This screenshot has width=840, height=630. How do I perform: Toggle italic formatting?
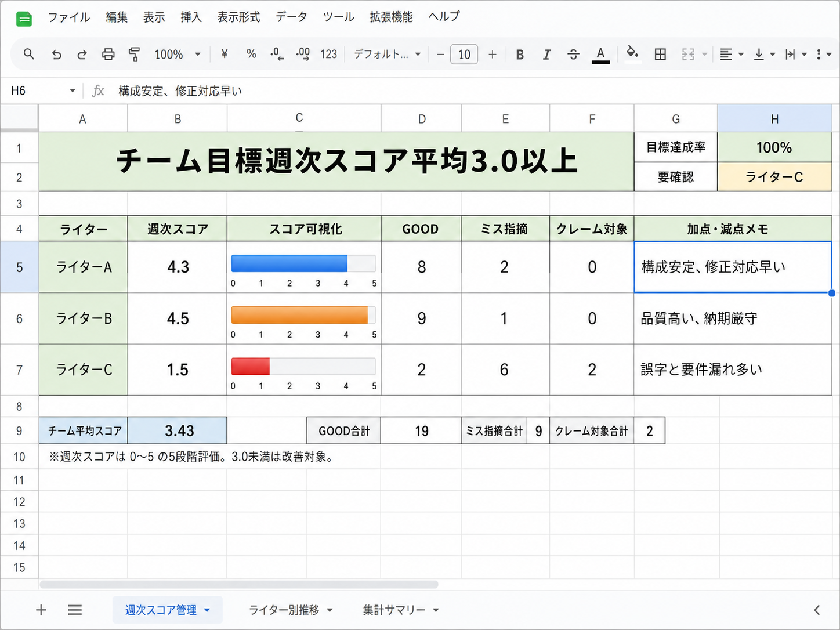546,55
